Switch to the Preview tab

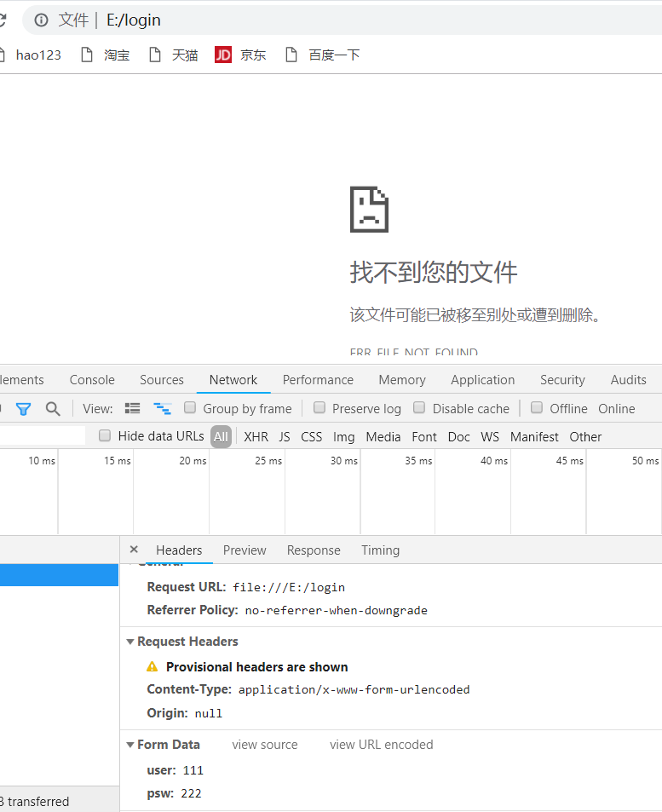(x=245, y=550)
